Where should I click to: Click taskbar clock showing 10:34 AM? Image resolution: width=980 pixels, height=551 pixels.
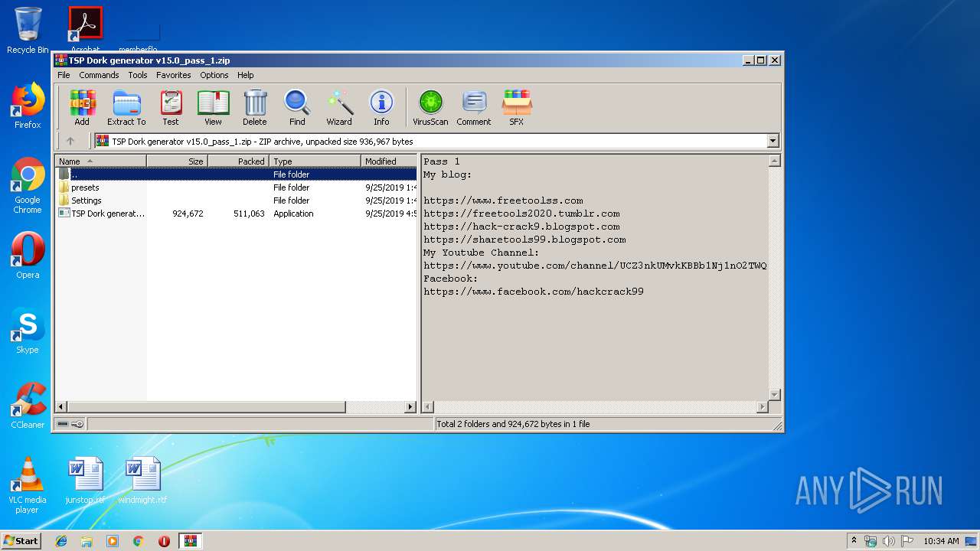tap(941, 541)
